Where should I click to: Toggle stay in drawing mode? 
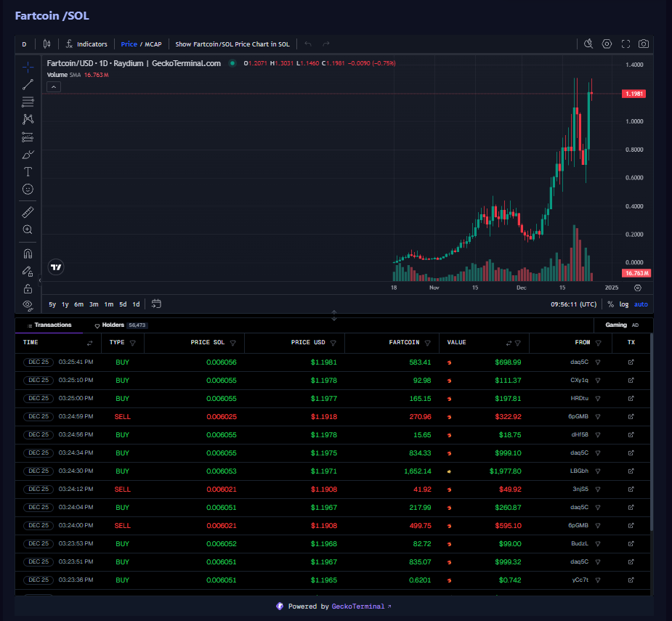(28, 272)
